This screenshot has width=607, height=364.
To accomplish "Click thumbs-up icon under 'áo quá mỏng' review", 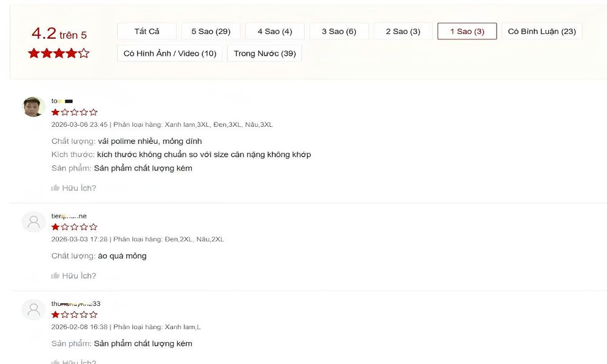I will [x=55, y=275].
